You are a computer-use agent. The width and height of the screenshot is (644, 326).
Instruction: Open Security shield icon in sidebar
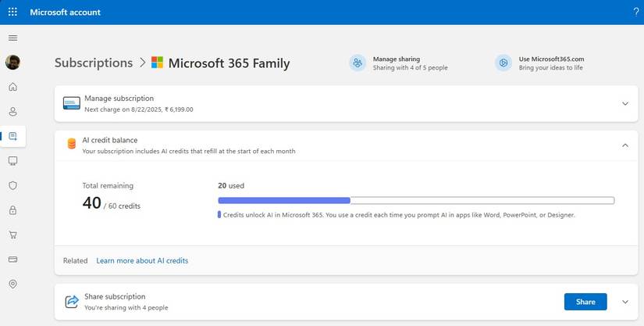point(12,185)
